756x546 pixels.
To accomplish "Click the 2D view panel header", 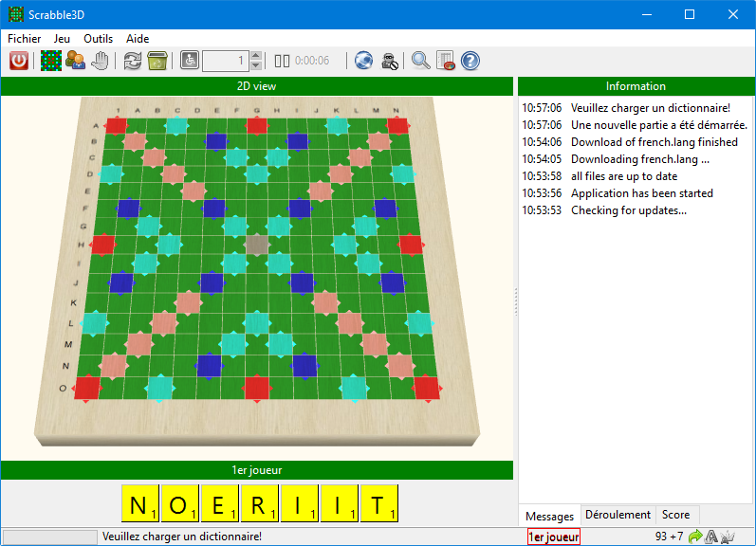I will tap(256, 86).
